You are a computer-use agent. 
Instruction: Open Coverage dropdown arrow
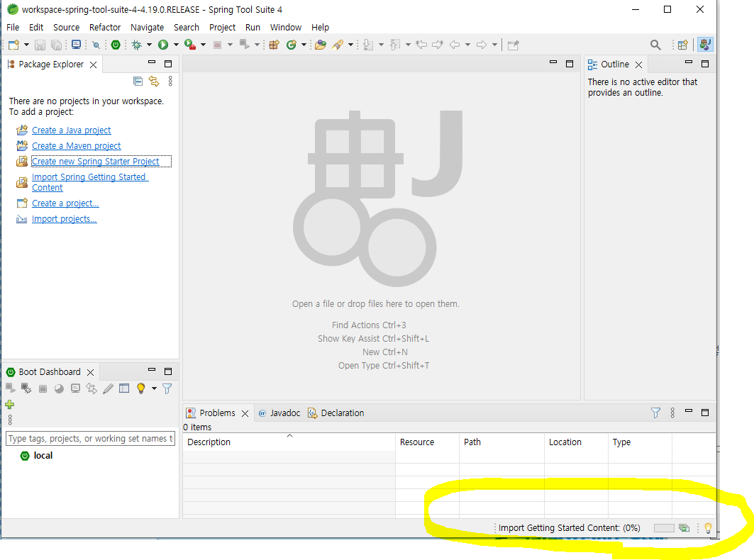(x=203, y=45)
